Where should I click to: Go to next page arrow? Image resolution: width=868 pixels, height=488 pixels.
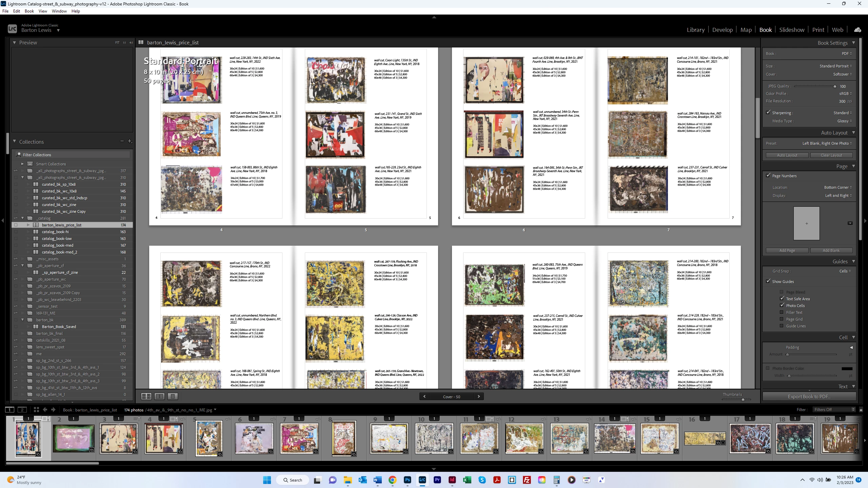point(479,396)
